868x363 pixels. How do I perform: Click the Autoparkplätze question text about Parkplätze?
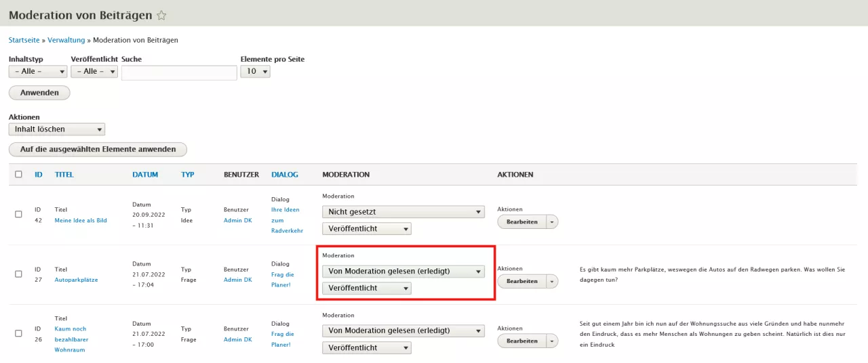pyautogui.click(x=713, y=274)
